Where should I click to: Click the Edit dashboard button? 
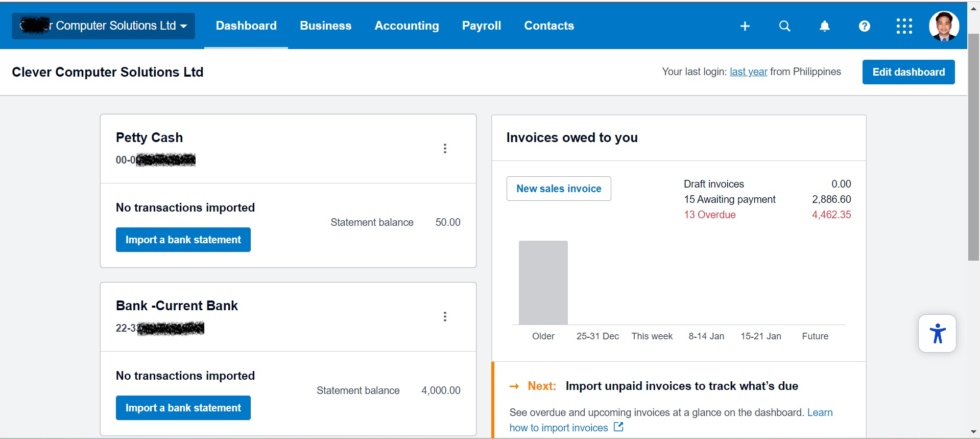pos(909,72)
